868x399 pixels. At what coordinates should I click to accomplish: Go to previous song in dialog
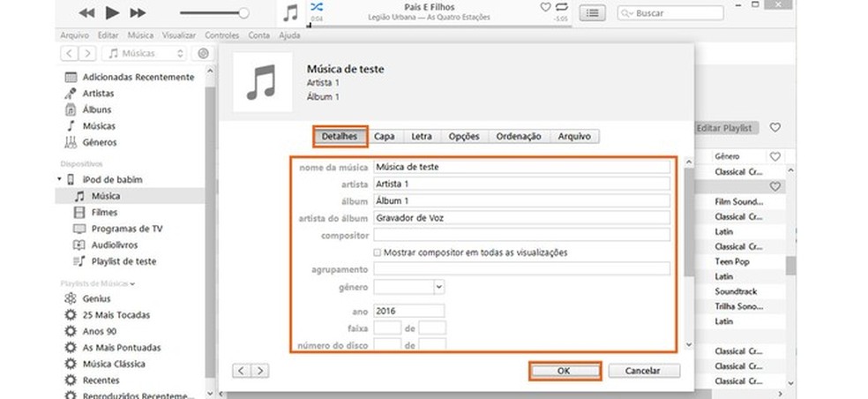(242, 371)
